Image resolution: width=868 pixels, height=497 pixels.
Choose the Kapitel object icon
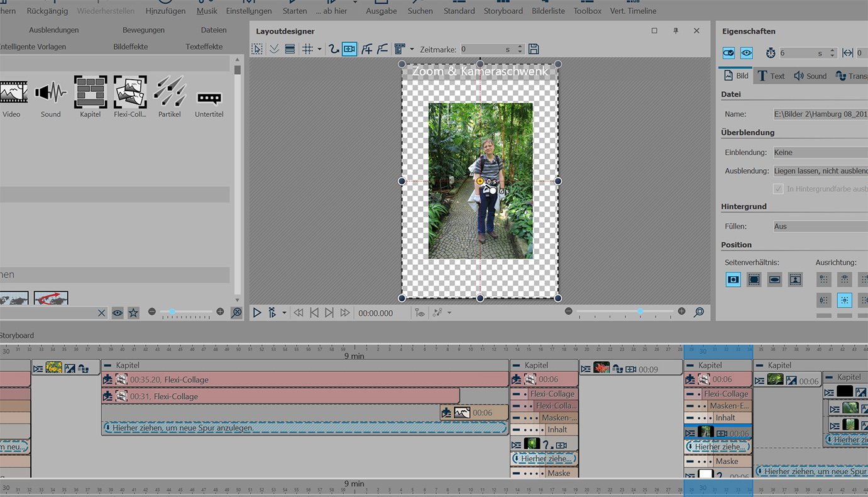[x=91, y=92]
